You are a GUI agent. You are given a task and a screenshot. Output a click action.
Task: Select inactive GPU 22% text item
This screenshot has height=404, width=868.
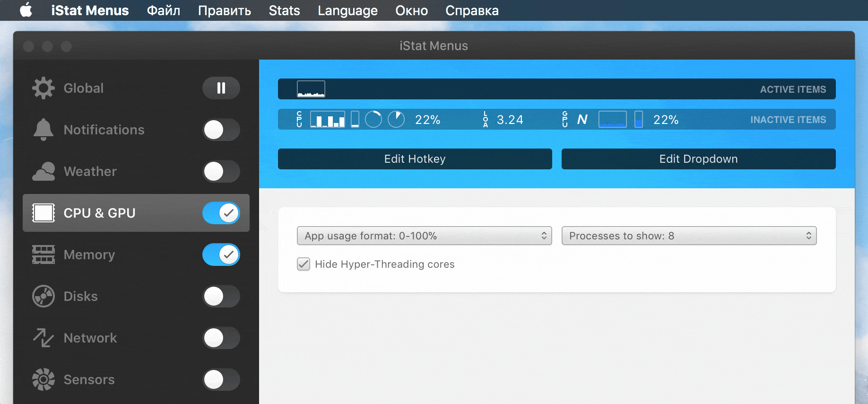click(x=666, y=120)
